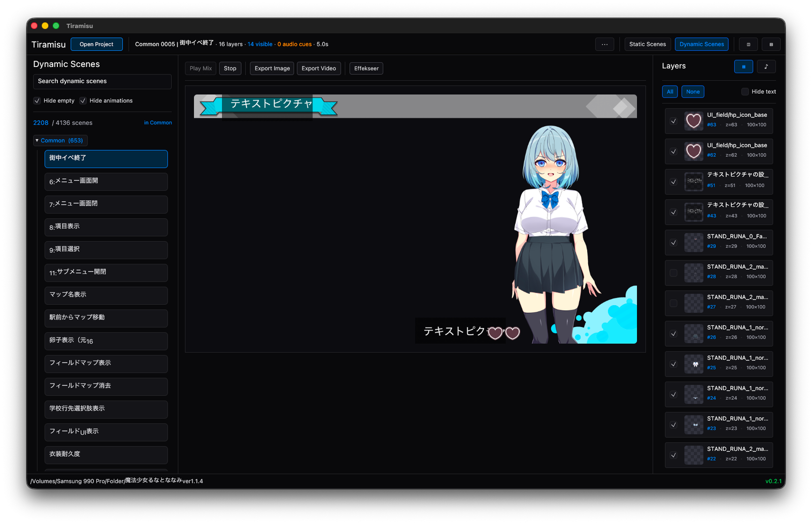Show the hidden STAND_RUNA_2 layer #28
Viewport: 812px width, 524px height.
[x=673, y=273]
